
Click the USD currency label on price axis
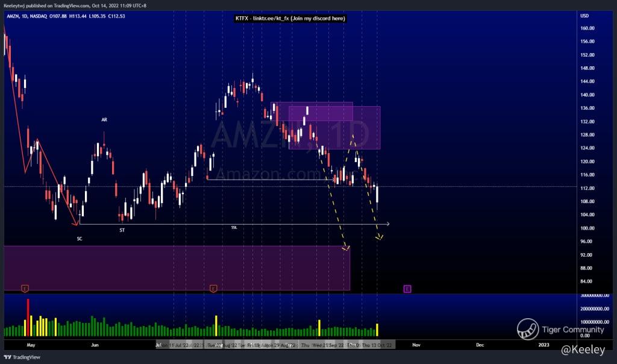tap(584, 16)
